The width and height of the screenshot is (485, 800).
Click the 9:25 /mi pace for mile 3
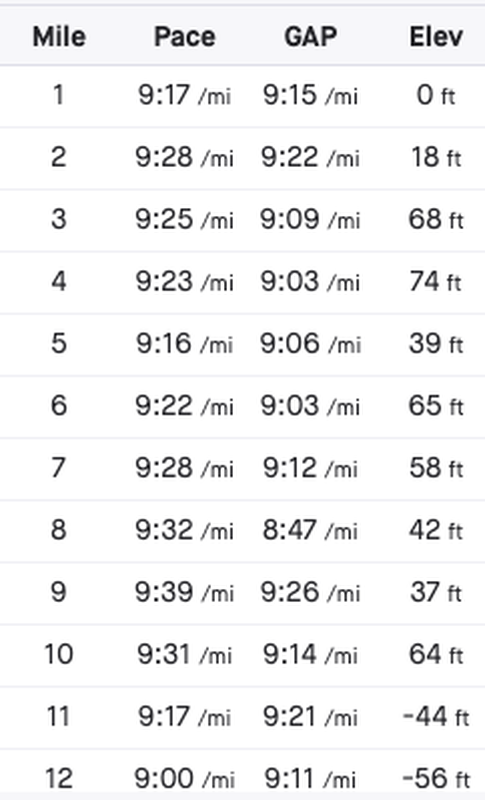tap(185, 219)
